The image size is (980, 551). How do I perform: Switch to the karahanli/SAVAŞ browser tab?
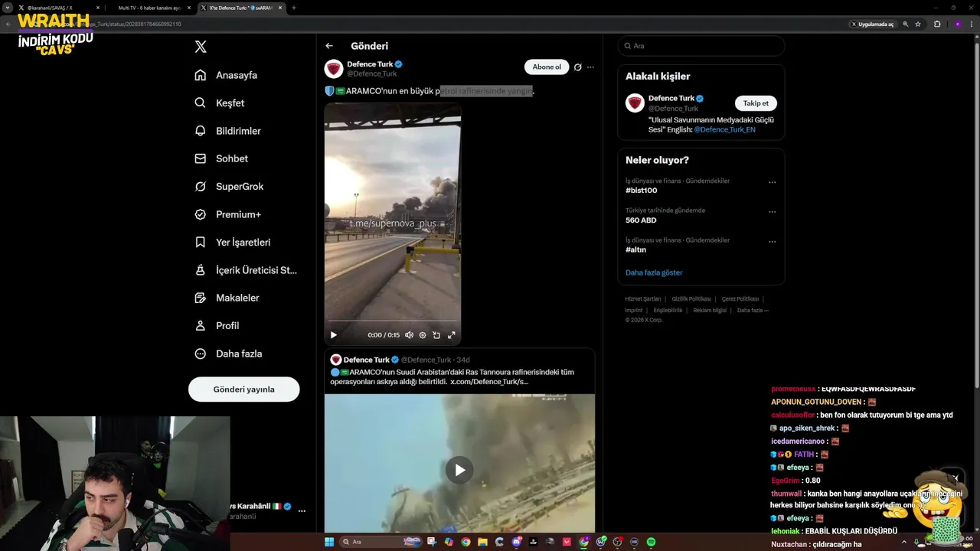[x=60, y=8]
